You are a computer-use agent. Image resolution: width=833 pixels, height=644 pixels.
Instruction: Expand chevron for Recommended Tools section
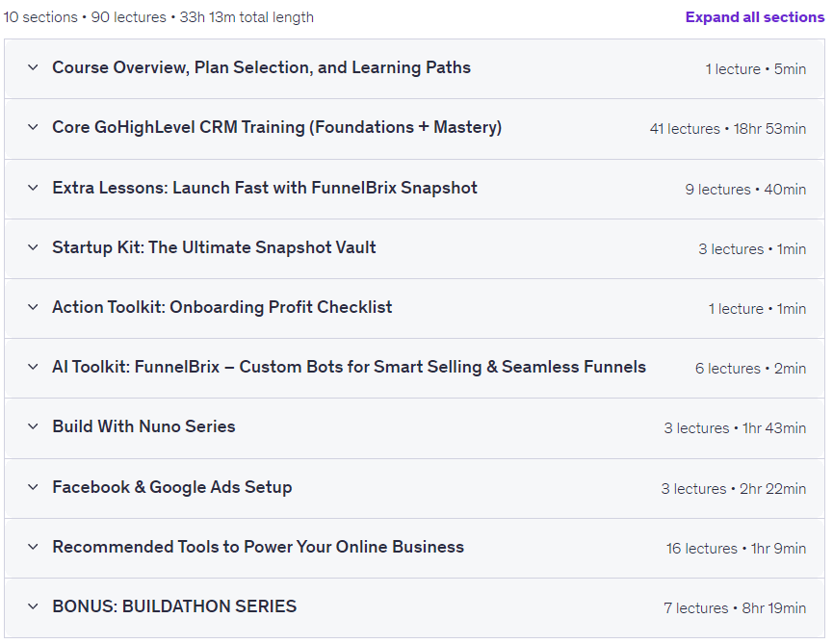tap(33, 547)
